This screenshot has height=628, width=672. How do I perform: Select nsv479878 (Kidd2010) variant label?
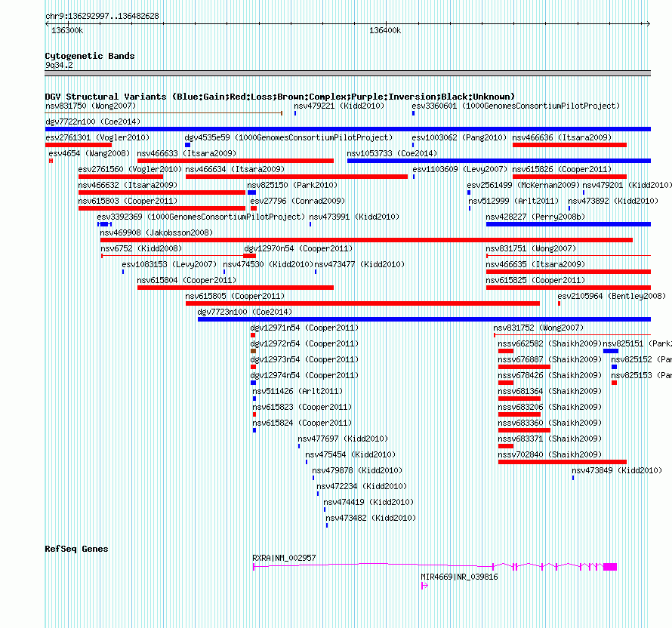357,470
